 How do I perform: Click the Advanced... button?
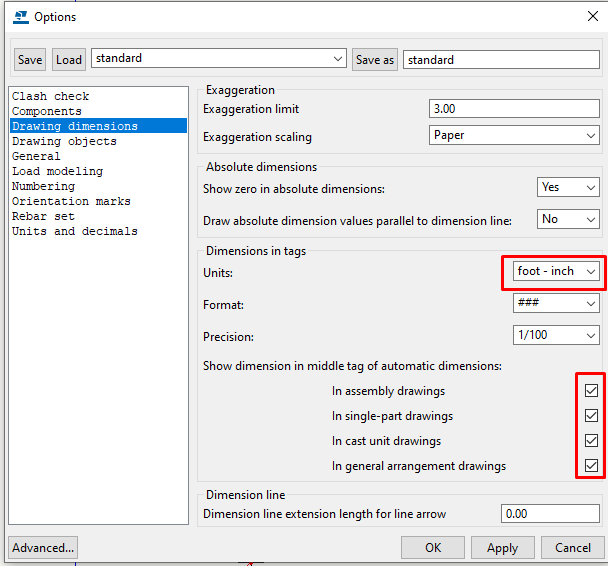coord(43,548)
